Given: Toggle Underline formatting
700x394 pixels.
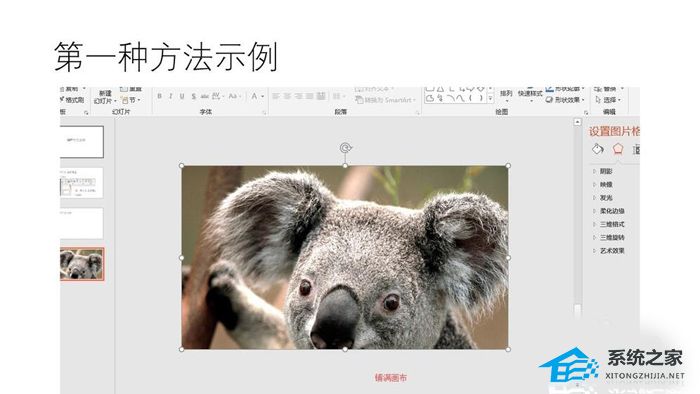Looking at the screenshot, I should coord(182,96).
